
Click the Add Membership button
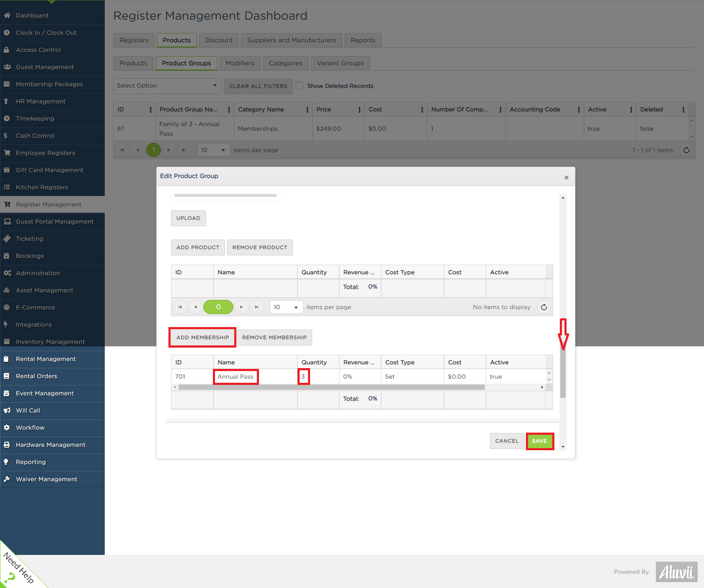pyautogui.click(x=203, y=338)
